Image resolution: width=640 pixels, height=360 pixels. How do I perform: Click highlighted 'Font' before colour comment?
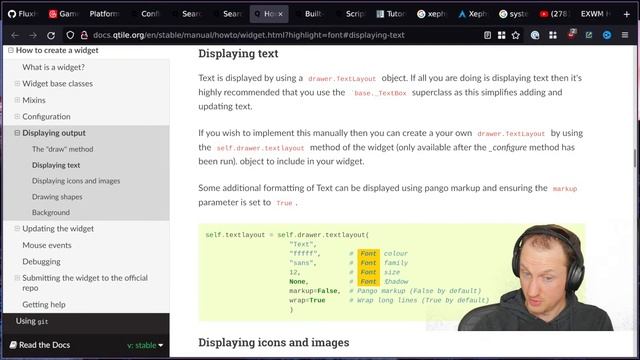(x=368, y=253)
